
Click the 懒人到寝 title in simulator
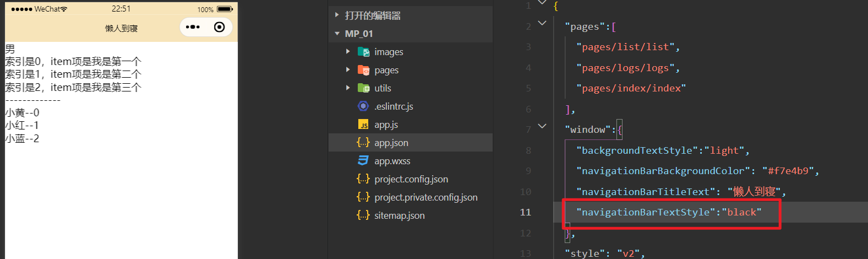click(x=122, y=28)
